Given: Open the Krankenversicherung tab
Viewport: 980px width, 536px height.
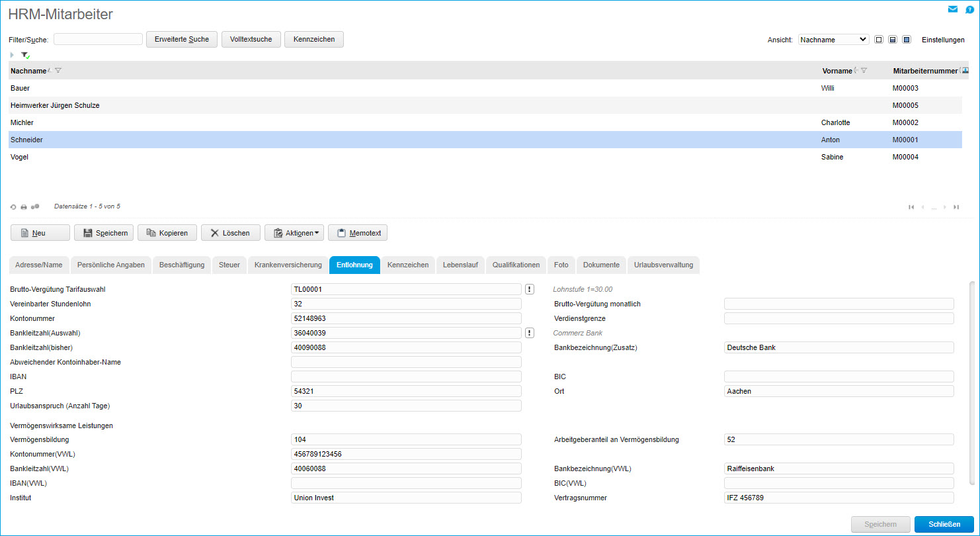Looking at the screenshot, I should (288, 265).
